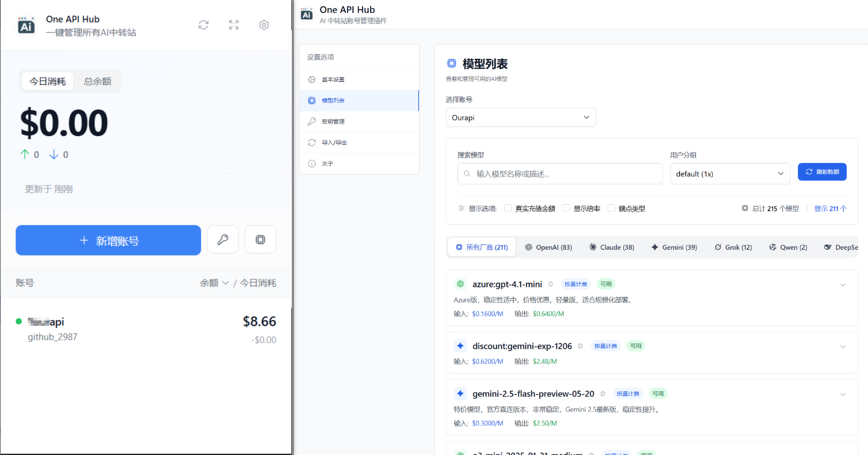Copy the gemini-2.5-flash-preview-05-20 model name
The width and height of the screenshot is (868, 455).
tap(603, 394)
